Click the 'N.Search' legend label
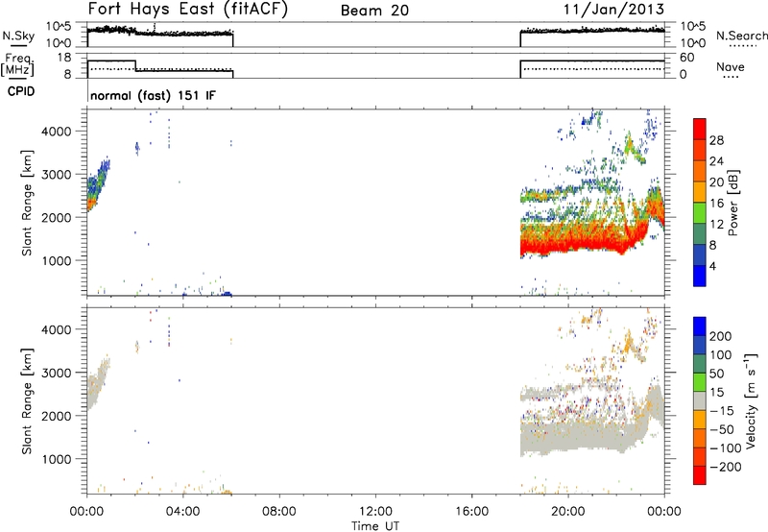This screenshot has height=532, width=768. click(741, 36)
